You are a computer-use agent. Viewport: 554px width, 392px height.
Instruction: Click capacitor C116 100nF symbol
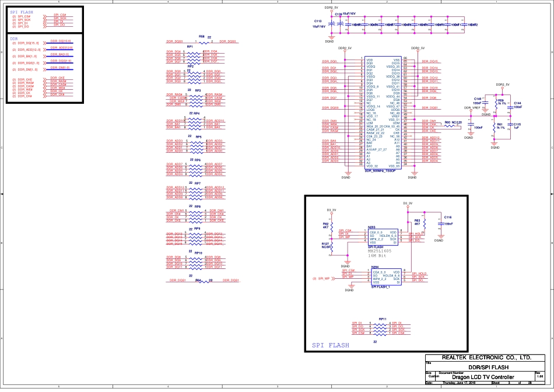coord(439,223)
